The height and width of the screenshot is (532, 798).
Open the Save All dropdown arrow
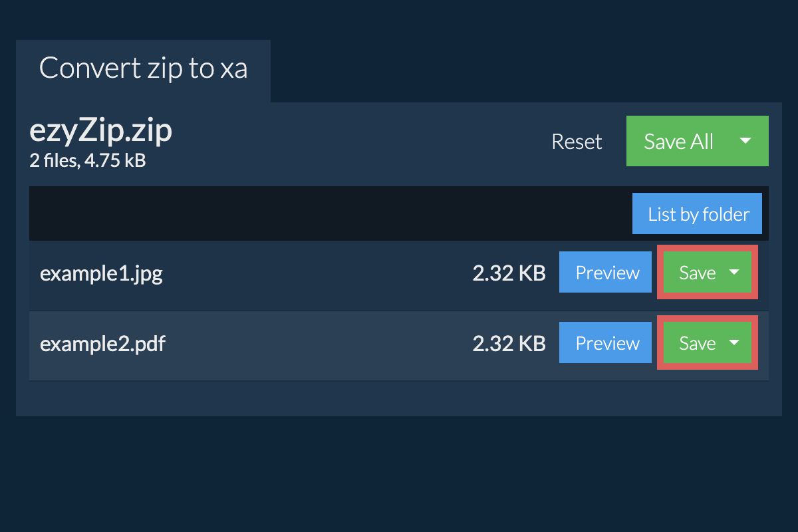click(x=745, y=141)
